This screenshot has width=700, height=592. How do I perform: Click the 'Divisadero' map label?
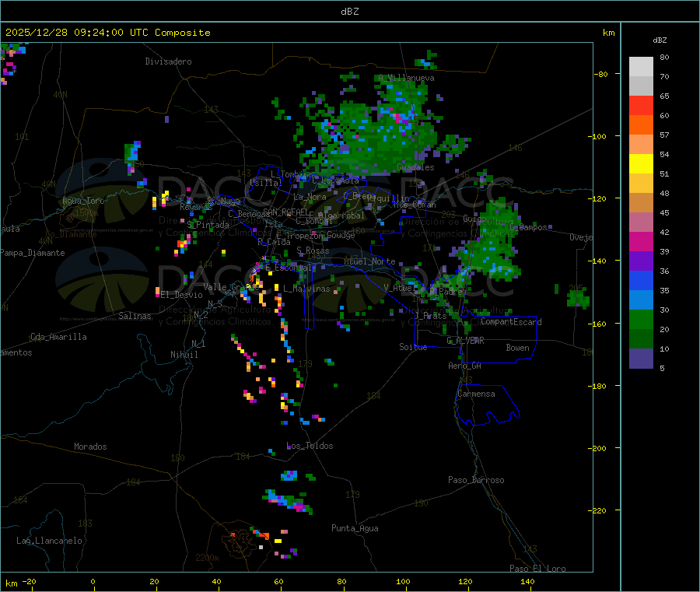168,61
